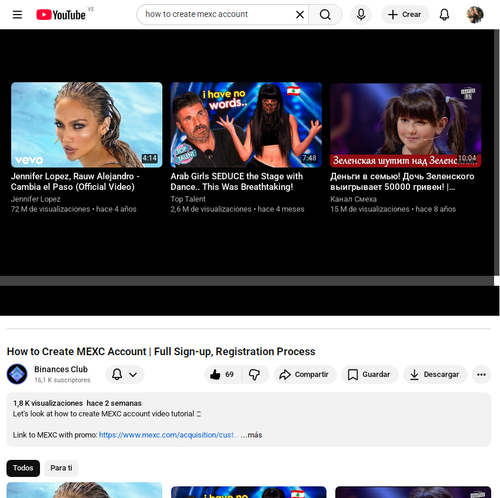500x498 pixels.
Task: Click the video title heading text
Action: click(x=161, y=351)
